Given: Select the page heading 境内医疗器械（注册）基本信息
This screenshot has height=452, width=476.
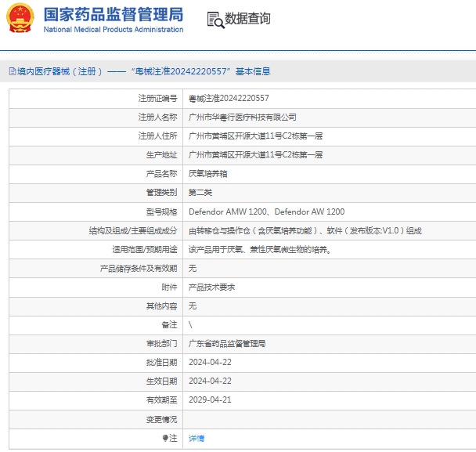Looking at the screenshot, I should tap(143, 71).
